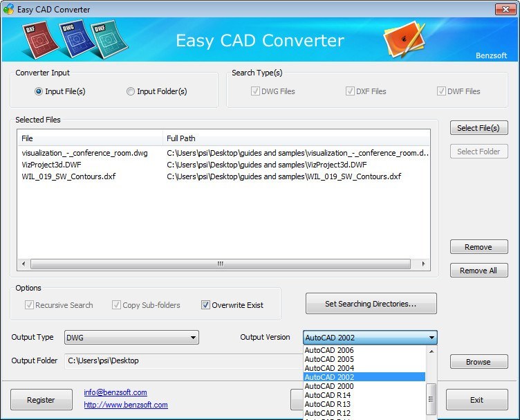Click the Remove All button
The image size is (520, 420).
click(x=479, y=271)
